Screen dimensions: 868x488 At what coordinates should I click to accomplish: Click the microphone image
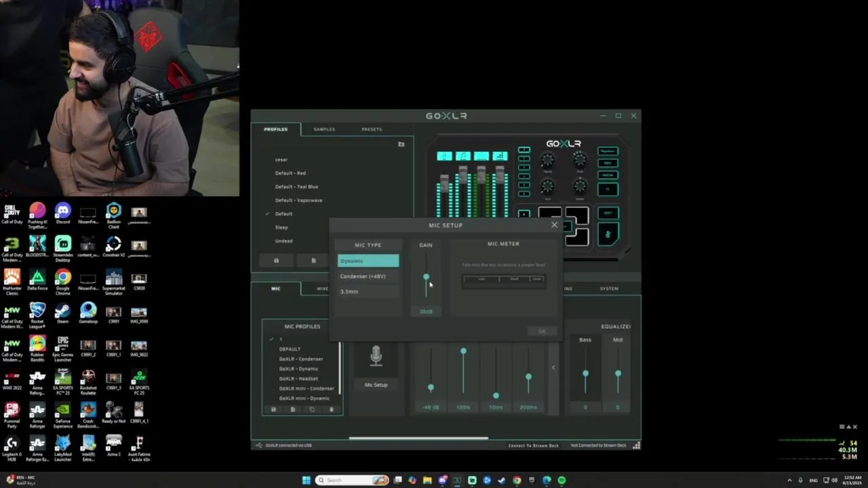376,356
